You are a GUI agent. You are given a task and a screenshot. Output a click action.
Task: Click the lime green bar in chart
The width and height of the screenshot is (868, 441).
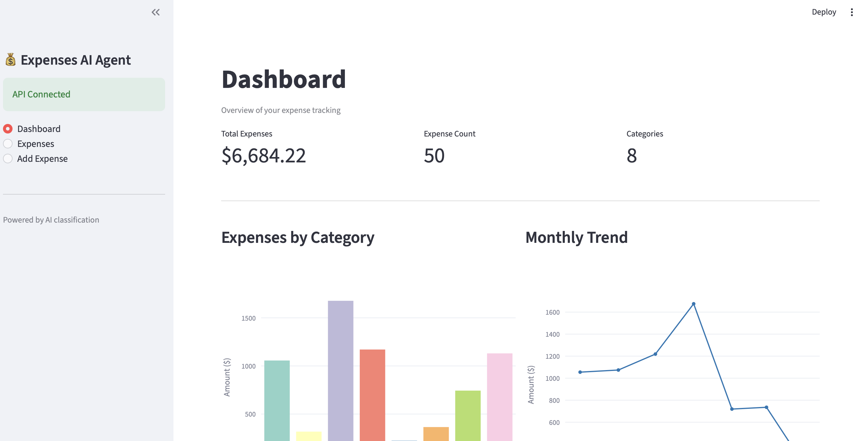(x=468, y=415)
